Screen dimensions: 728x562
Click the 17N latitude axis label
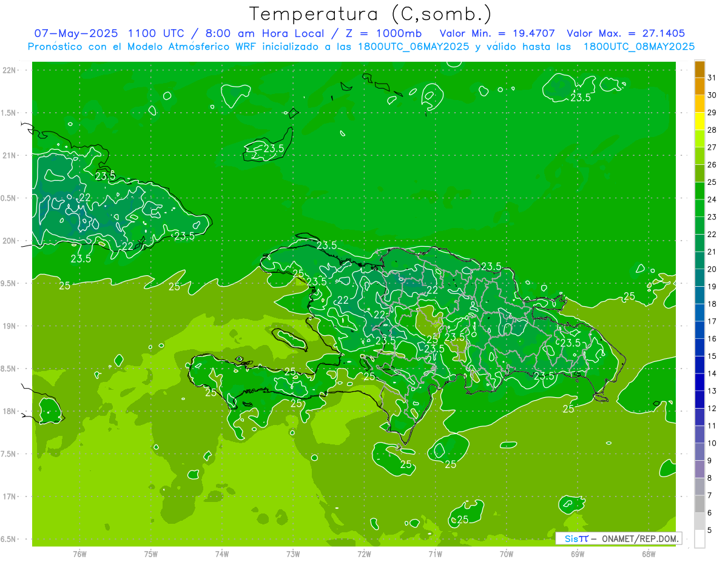tap(9, 497)
